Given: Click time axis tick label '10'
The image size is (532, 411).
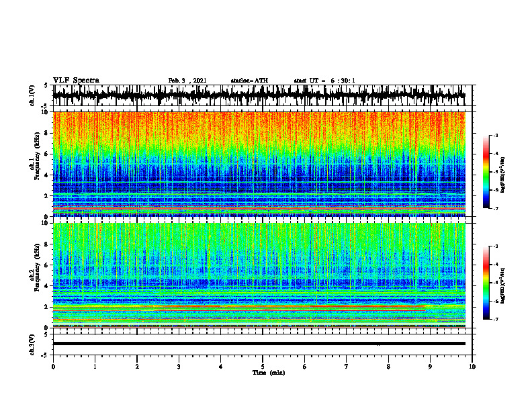Looking at the screenshot, I should pos(472,367).
